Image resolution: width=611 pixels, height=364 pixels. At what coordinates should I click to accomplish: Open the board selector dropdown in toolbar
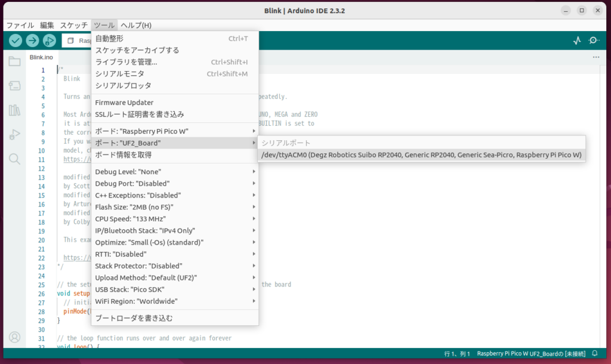point(77,41)
